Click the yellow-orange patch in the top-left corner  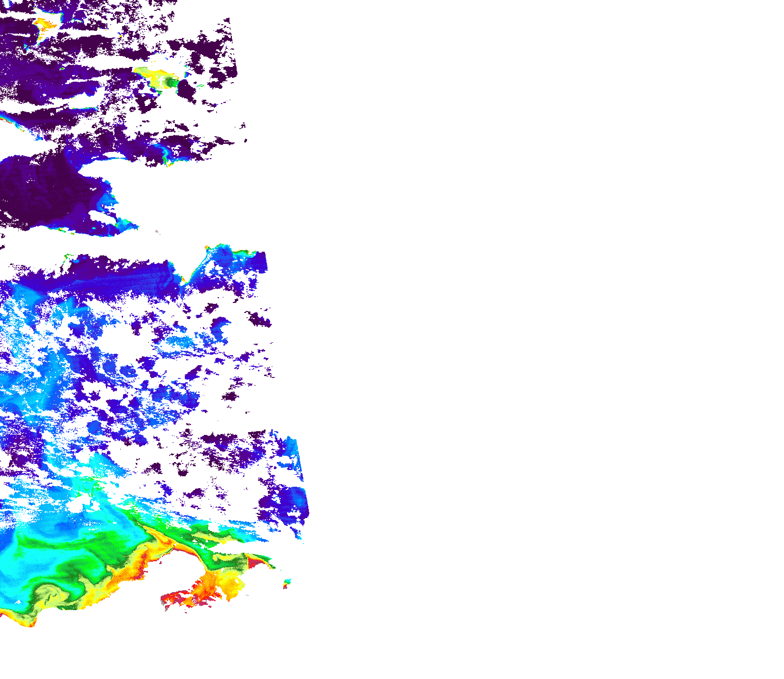[x=46, y=24]
